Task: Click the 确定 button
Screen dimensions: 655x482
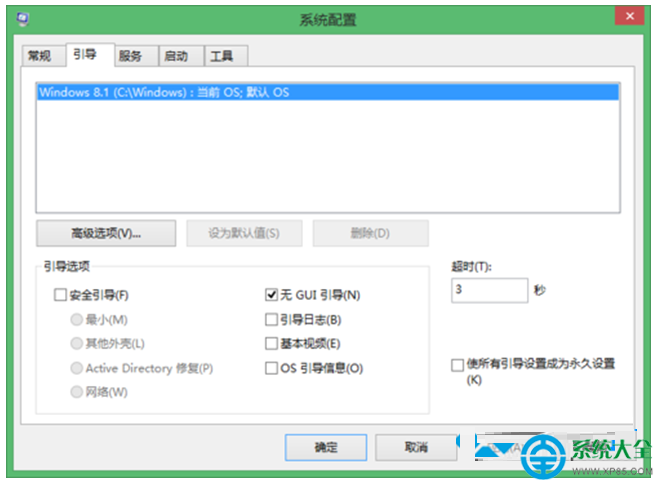Action: pyautogui.click(x=326, y=447)
